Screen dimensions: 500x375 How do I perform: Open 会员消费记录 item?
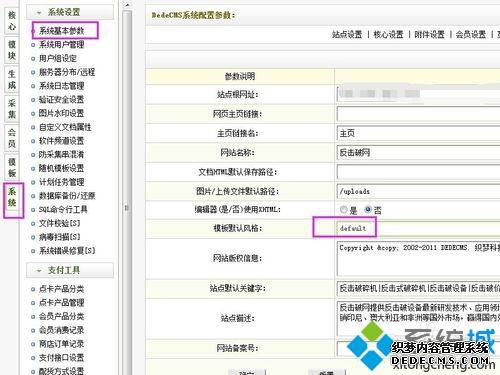point(62,330)
